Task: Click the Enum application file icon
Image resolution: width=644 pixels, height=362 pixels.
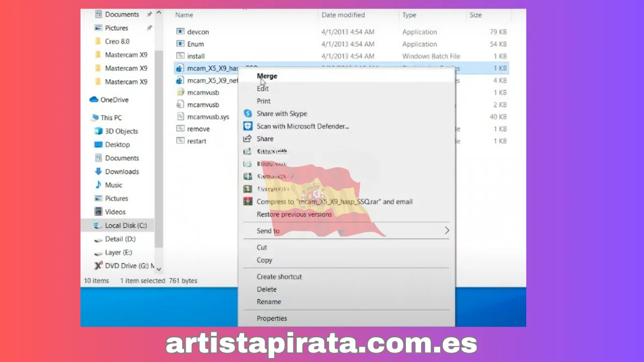Action: (x=181, y=44)
